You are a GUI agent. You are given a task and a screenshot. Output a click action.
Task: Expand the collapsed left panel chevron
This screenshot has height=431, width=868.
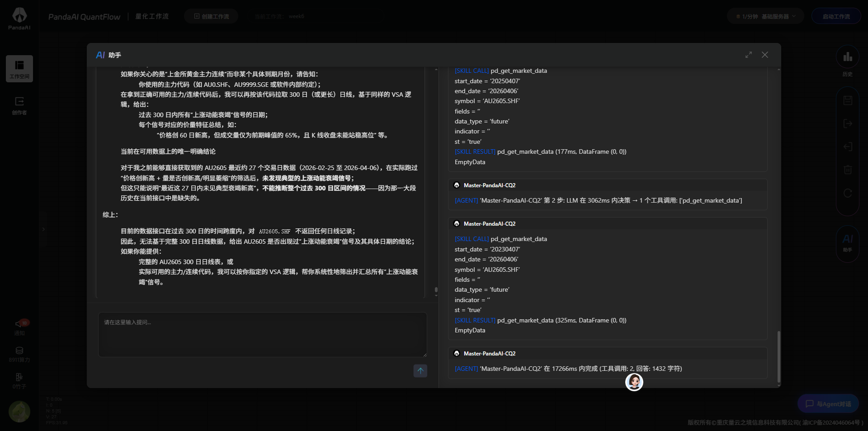[x=43, y=229]
